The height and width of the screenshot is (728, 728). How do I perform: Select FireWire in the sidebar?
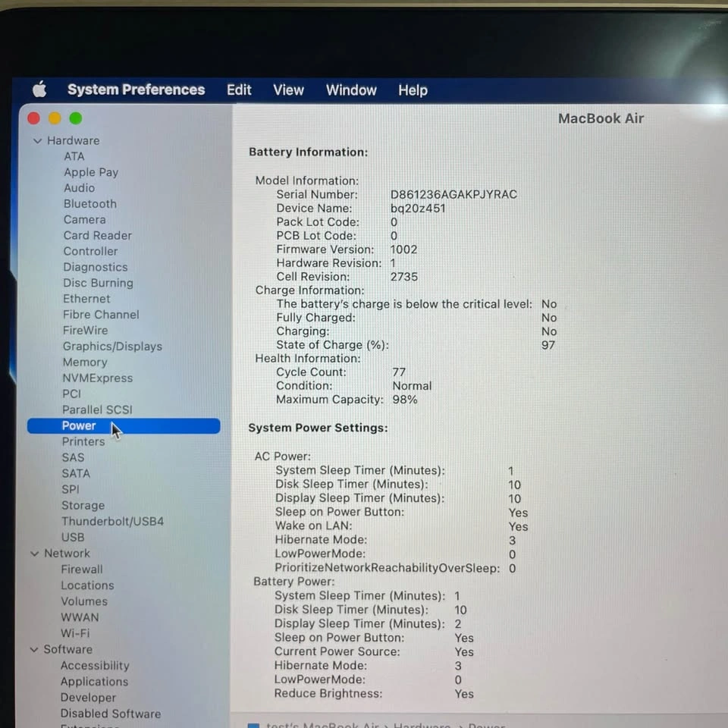(x=86, y=331)
